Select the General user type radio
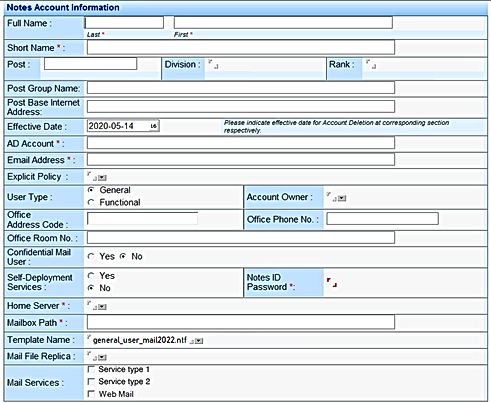Screen dimensions: 491x403 [x=91, y=190]
